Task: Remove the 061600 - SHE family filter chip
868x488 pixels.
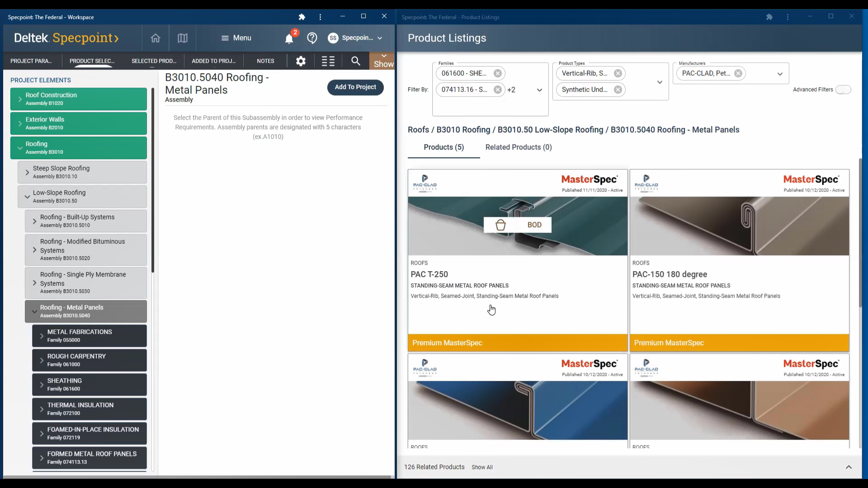Action: (x=497, y=73)
